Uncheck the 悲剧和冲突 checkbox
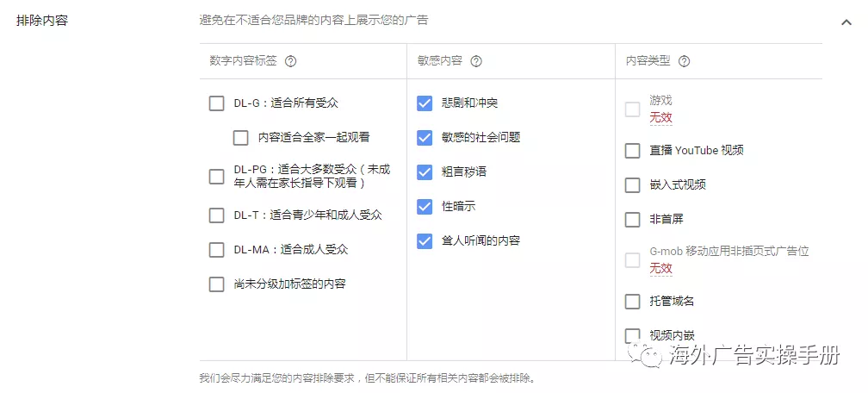This screenshot has width=868, height=393. pyautogui.click(x=425, y=103)
